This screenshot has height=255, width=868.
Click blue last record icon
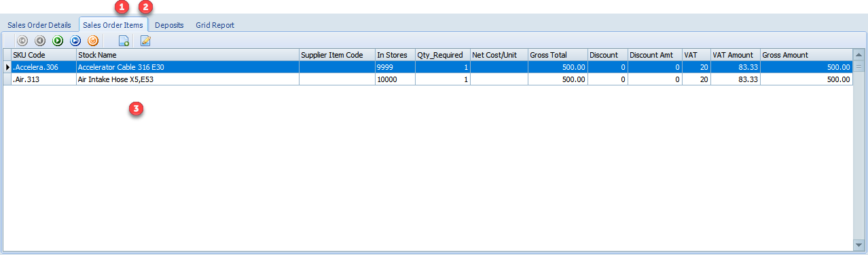tap(75, 41)
